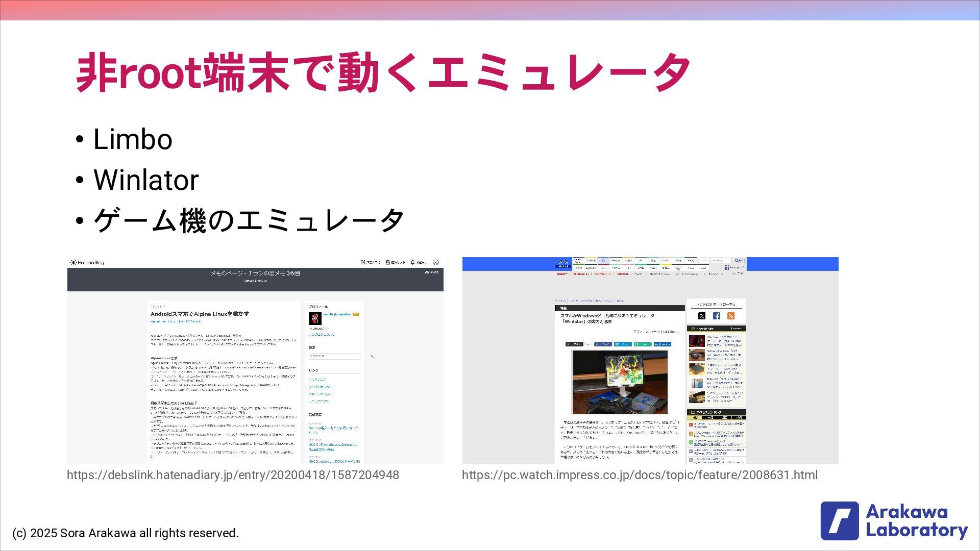Click the X (Twitter) follow icon on PC Watch
This screenshot has height=551, width=980.
pyautogui.click(x=702, y=316)
